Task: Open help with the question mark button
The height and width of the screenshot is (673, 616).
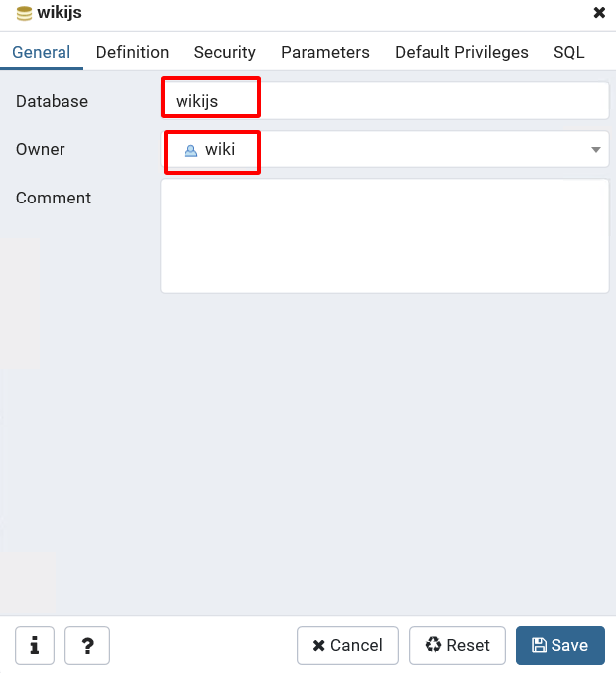Action: [x=87, y=645]
